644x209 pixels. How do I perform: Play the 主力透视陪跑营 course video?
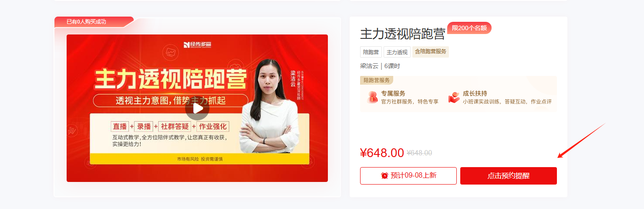(x=197, y=108)
